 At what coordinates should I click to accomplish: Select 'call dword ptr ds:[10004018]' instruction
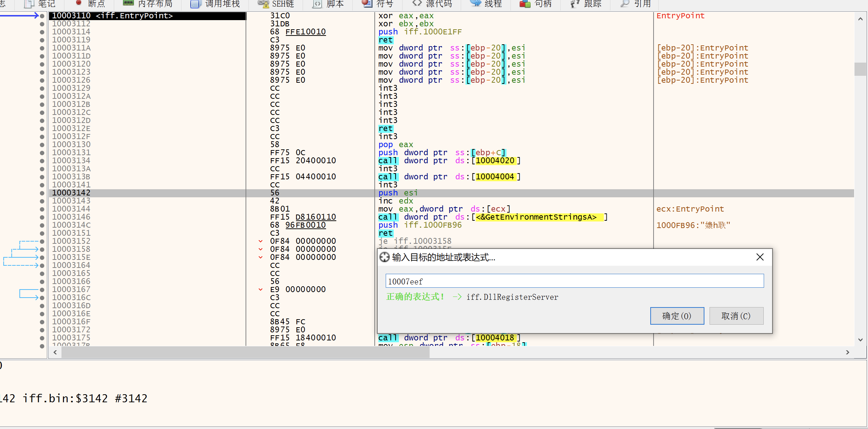[x=449, y=338]
